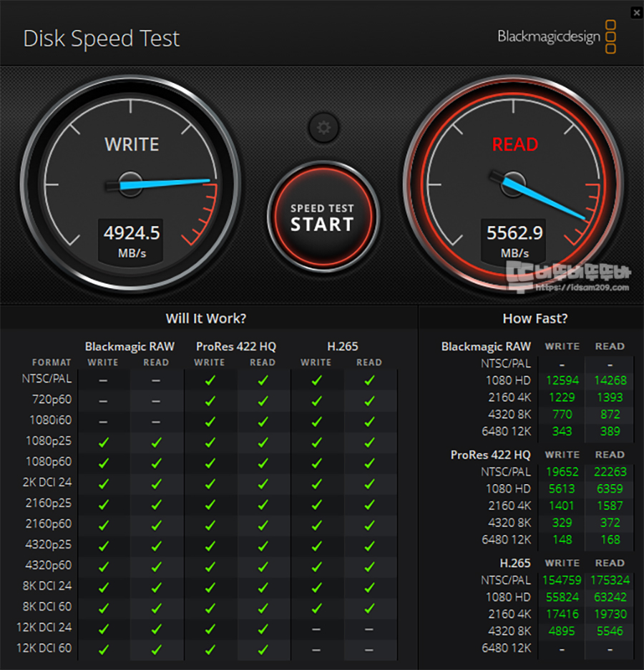Click the 8K DCI 24 H.265 read checkmark
The image size is (644, 670).
[369, 588]
